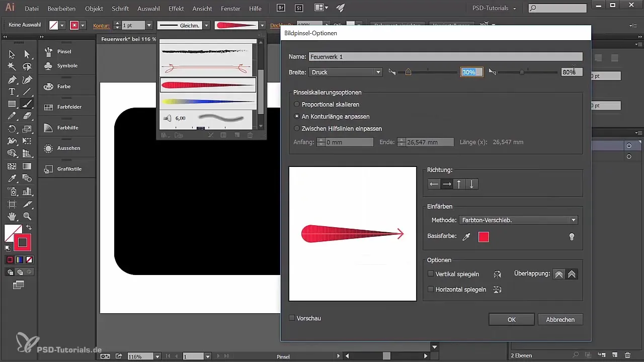Click the minimum width slider handle
644x362 pixels.
tap(408, 72)
